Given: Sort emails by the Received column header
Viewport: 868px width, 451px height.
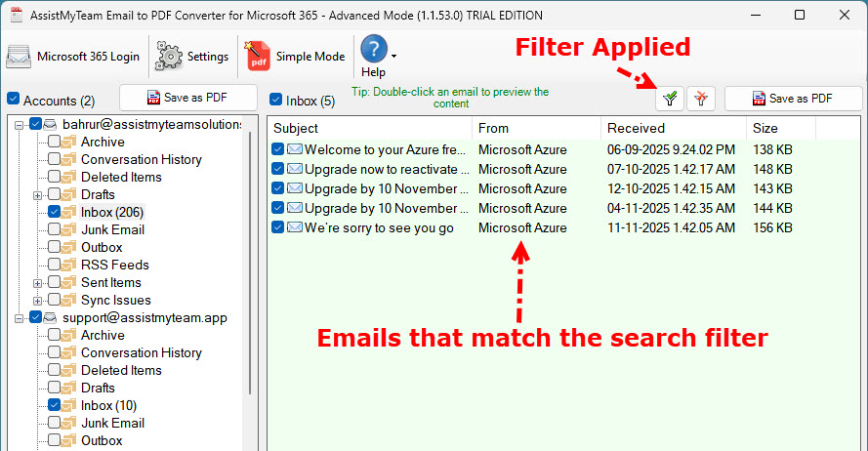Looking at the screenshot, I should 636,128.
